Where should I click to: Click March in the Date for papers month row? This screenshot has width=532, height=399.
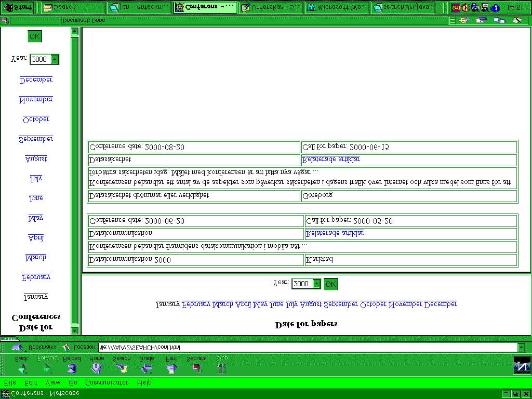coord(222,304)
